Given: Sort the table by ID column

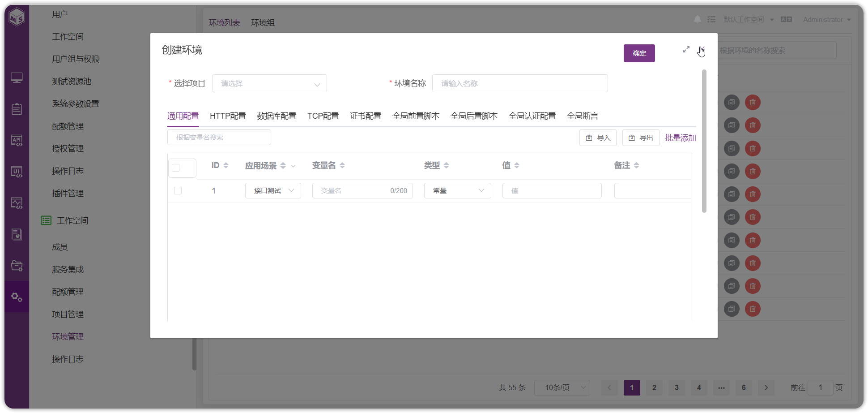Looking at the screenshot, I should 226,165.
